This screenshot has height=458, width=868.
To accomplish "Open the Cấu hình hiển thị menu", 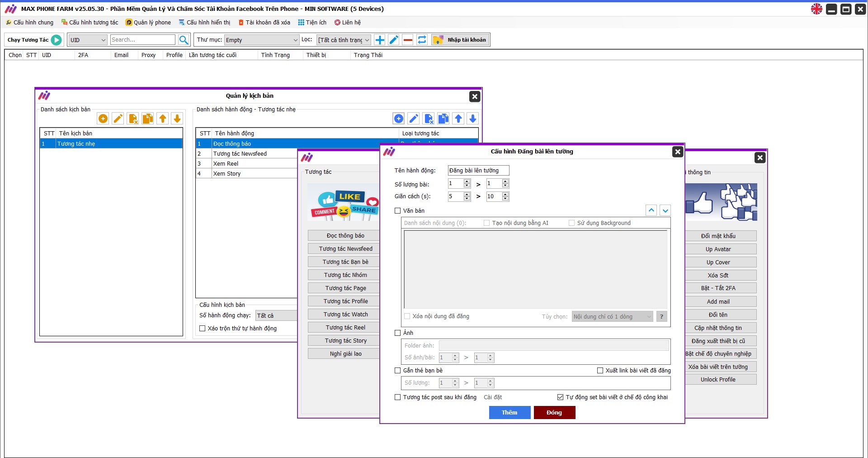I will (204, 23).
